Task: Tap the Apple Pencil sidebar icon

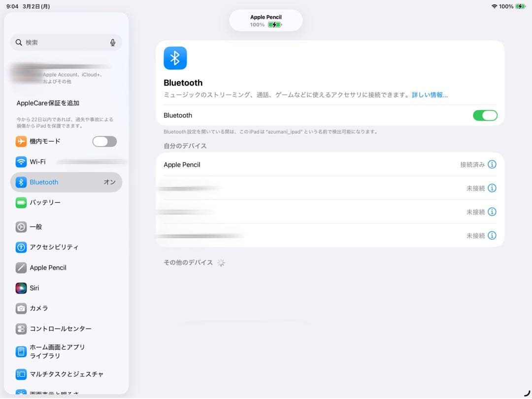Action: click(x=21, y=268)
